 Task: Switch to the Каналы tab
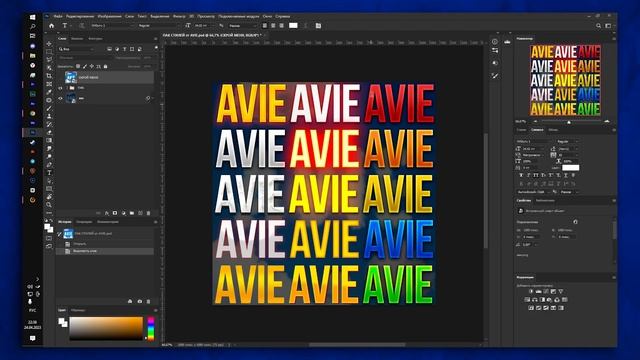[x=77, y=39]
